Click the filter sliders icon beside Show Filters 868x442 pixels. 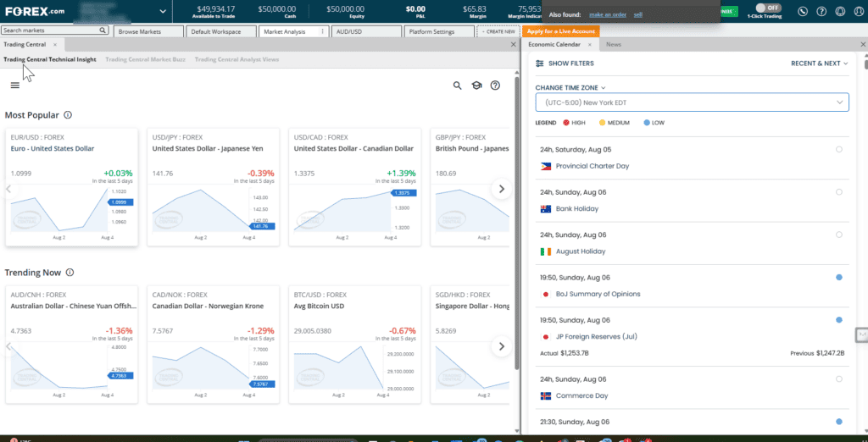(x=540, y=64)
